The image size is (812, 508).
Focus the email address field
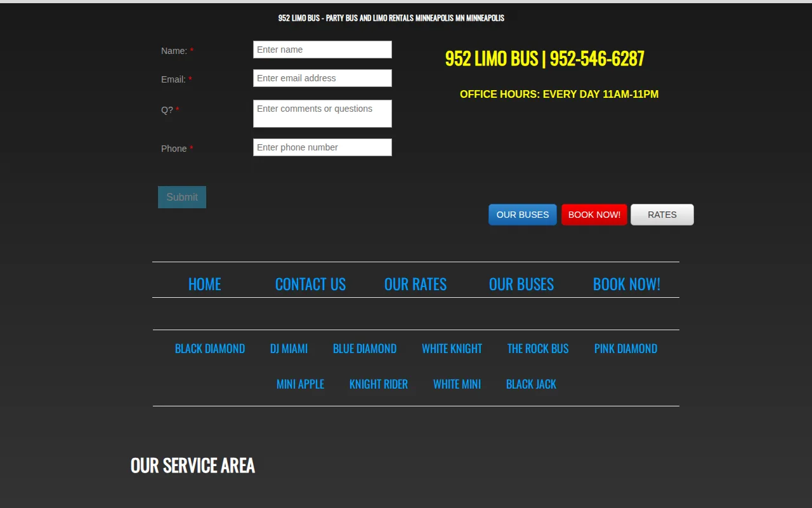[322, 78]
